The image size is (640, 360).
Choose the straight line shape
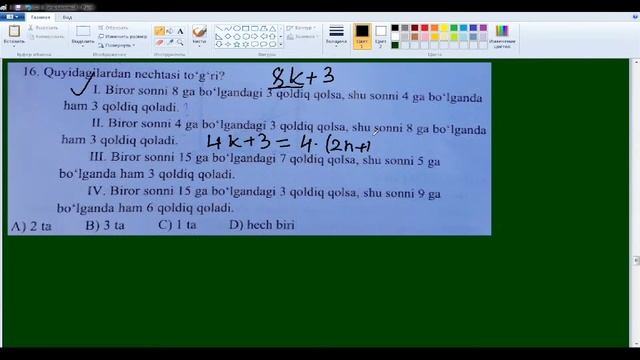click(x=219, y=29)
